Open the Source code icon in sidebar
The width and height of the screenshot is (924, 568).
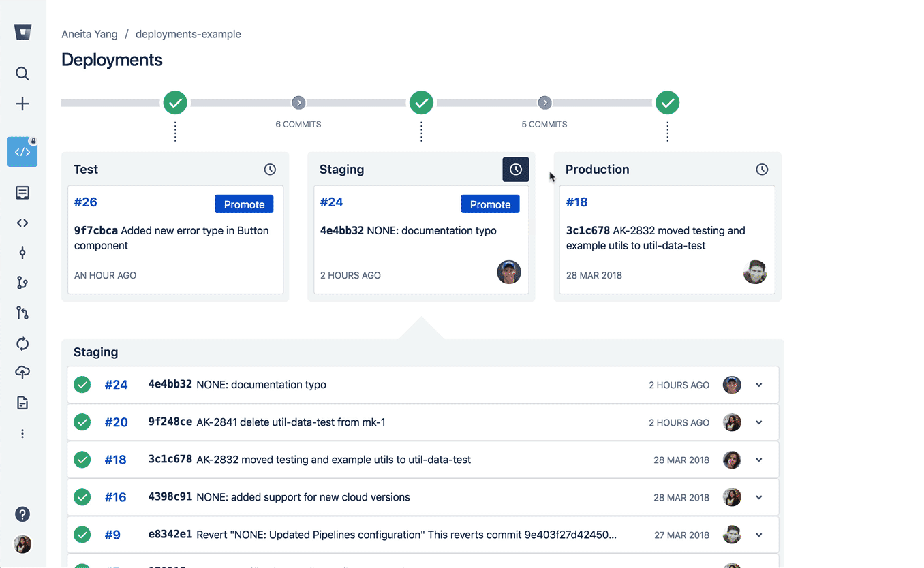click(22, 223)
